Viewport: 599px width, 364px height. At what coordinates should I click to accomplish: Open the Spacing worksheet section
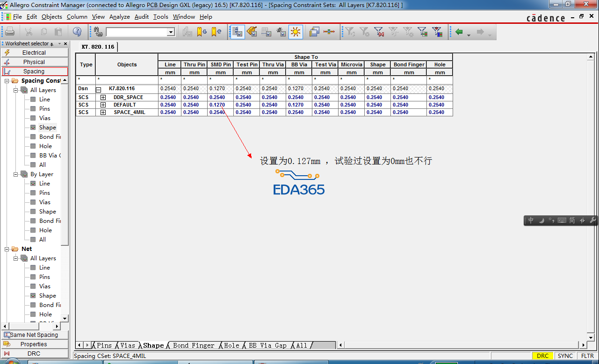[35, 71]
